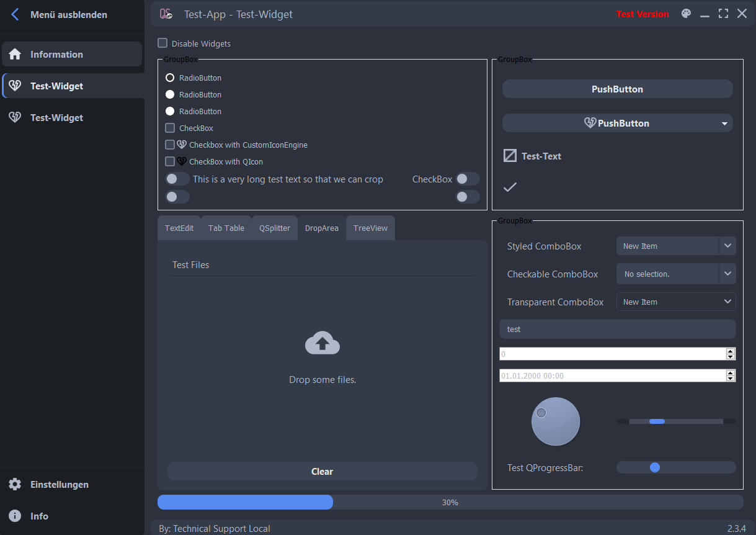Open the Checkable ComboBox showing No selection

(x=727, y=274)
